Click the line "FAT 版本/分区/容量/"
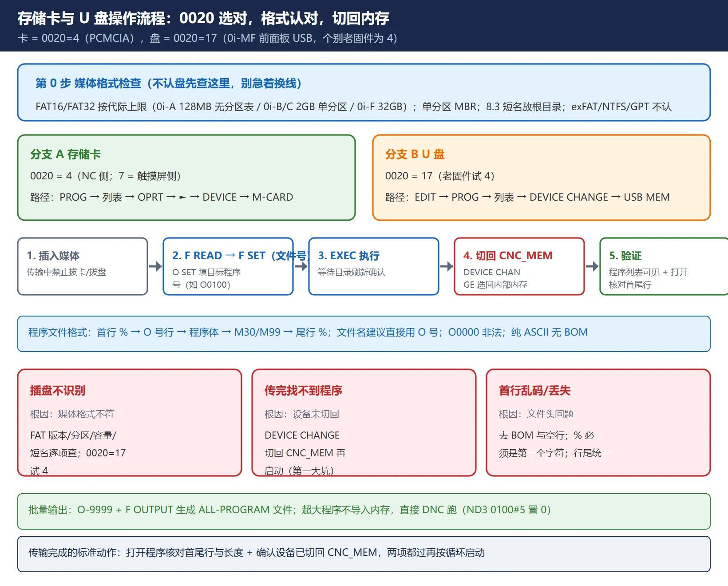The width and height of the screenshot is (728, 586). coord(73,435)
